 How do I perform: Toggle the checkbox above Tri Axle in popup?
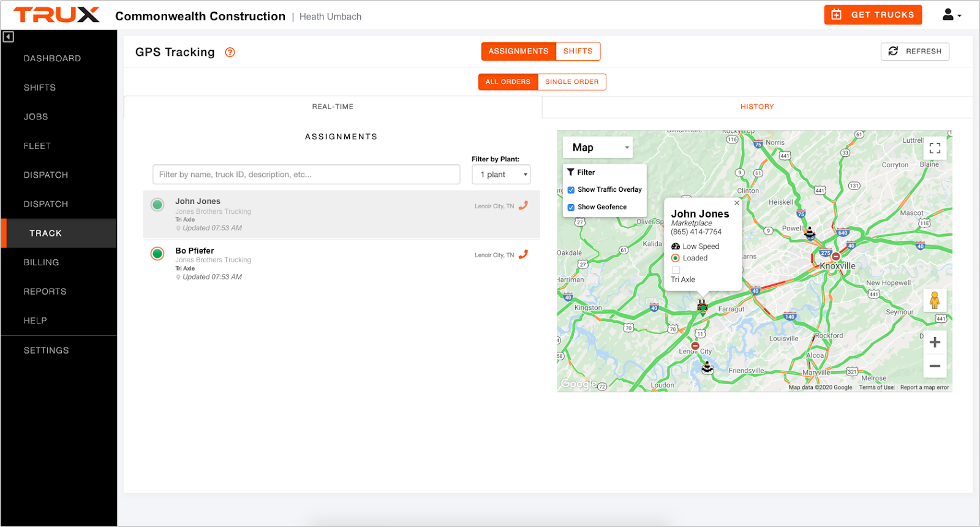(676, 270)
